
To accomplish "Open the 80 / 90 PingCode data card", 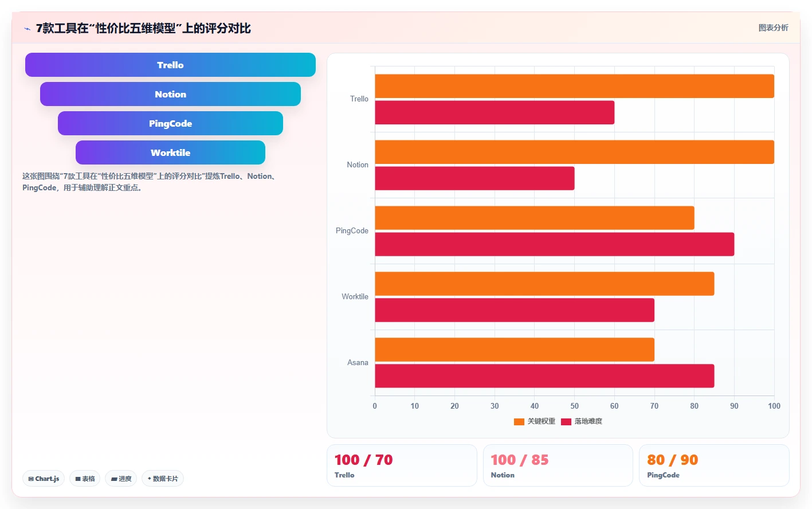I will point(714,465).
